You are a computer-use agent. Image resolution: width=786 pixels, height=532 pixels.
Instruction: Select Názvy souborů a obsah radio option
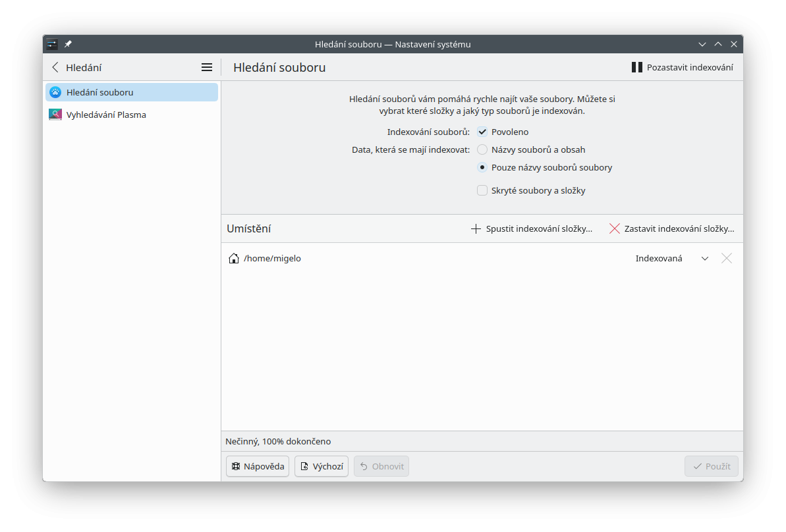482,149
